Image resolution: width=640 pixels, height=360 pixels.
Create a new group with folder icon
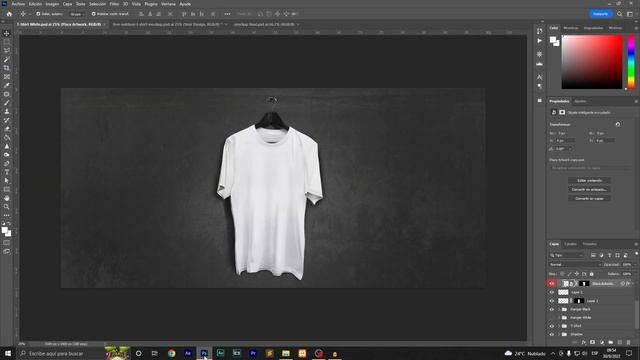pos(611,342)
